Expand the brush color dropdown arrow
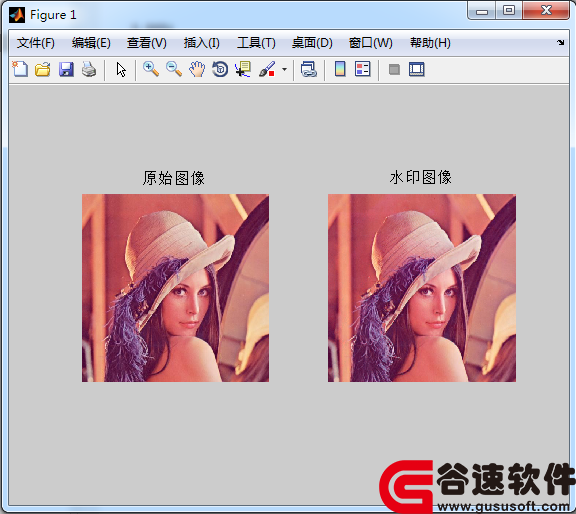Viewport: 576px width, 514px height. pyautogui.click(x=284, y=69)
